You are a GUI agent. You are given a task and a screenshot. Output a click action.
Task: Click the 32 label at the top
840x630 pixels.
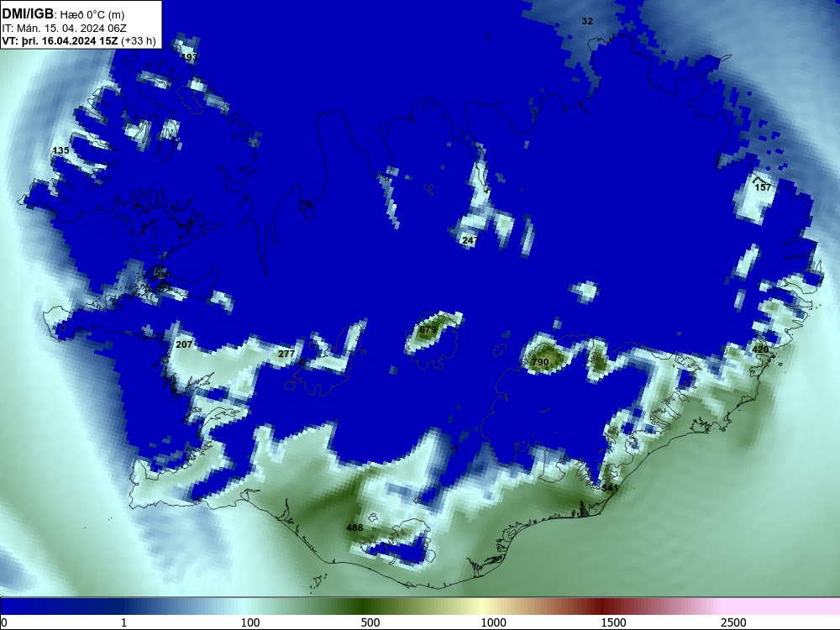tap(587, 22)
